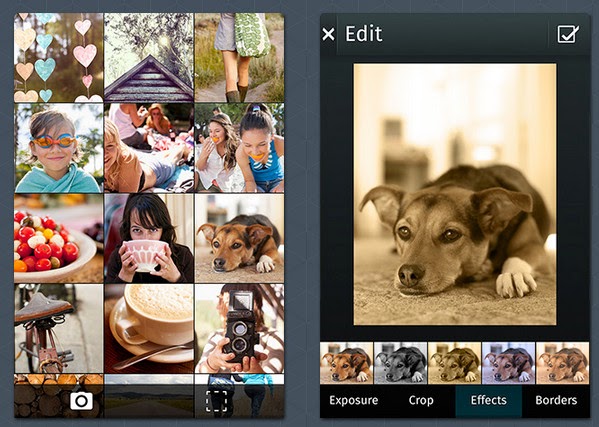
Task: Apply the original color effect thumbnail
Action: pyautogui.click(x=346, y=363)
